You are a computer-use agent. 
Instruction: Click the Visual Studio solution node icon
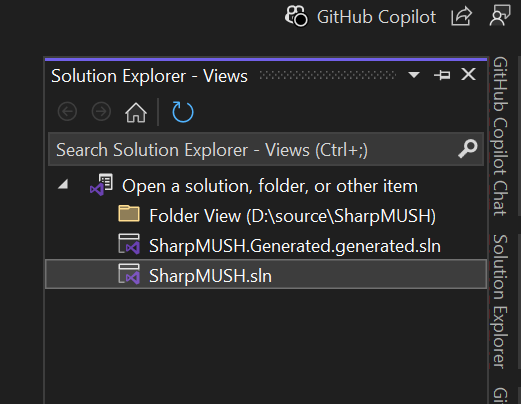pyautogui.click(x=101, y=185)
